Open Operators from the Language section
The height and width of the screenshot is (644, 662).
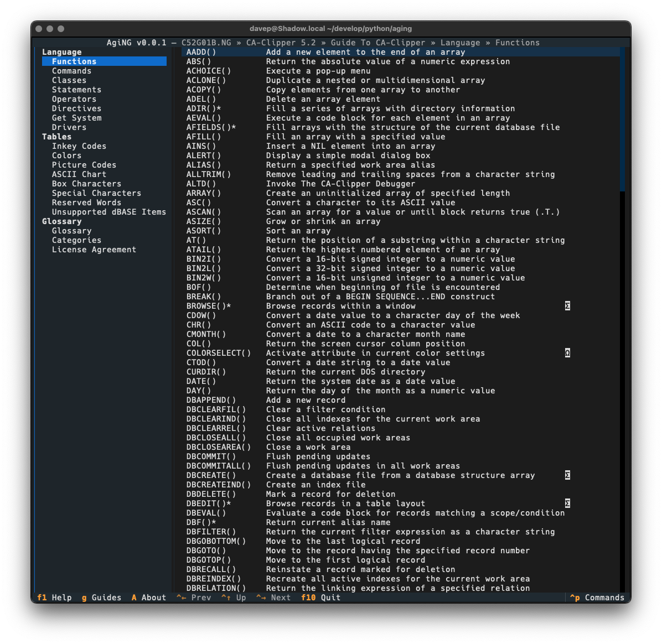click(74, 99)
